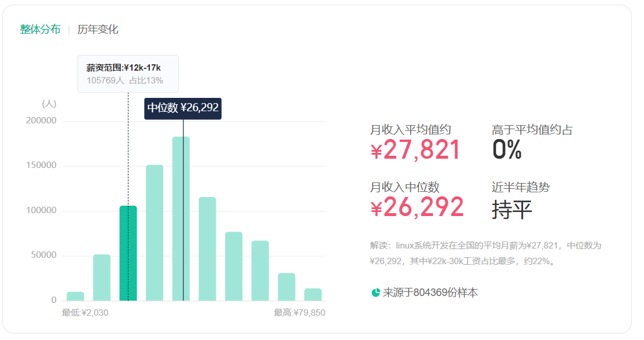The image size is (644, 340).
Task: Click the ¥27,821 average income figure
Action: 415,149
